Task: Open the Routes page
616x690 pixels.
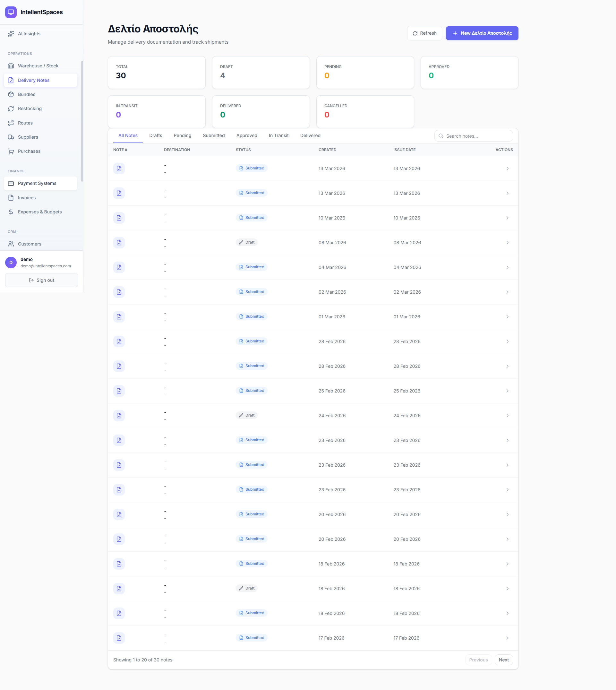Action: pos(41,123)
